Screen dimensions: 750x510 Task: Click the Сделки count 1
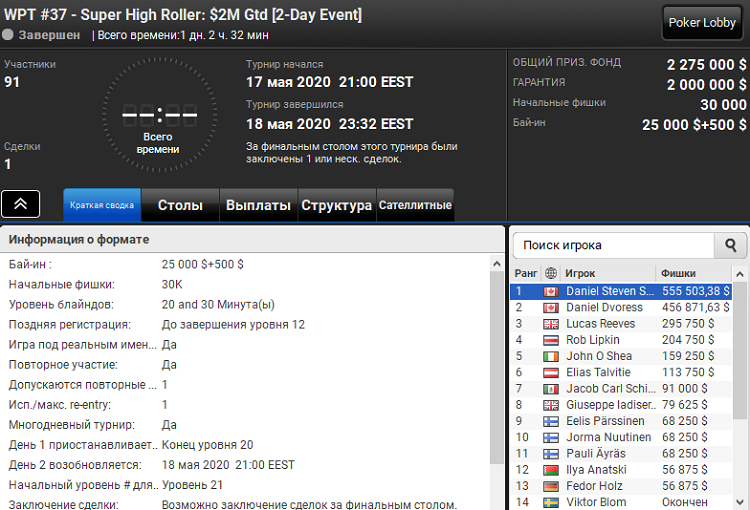coord(8,164)
